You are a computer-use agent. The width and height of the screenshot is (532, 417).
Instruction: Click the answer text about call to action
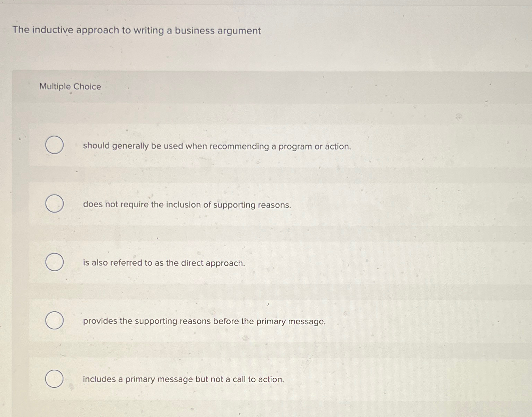[x=183, y=379]
